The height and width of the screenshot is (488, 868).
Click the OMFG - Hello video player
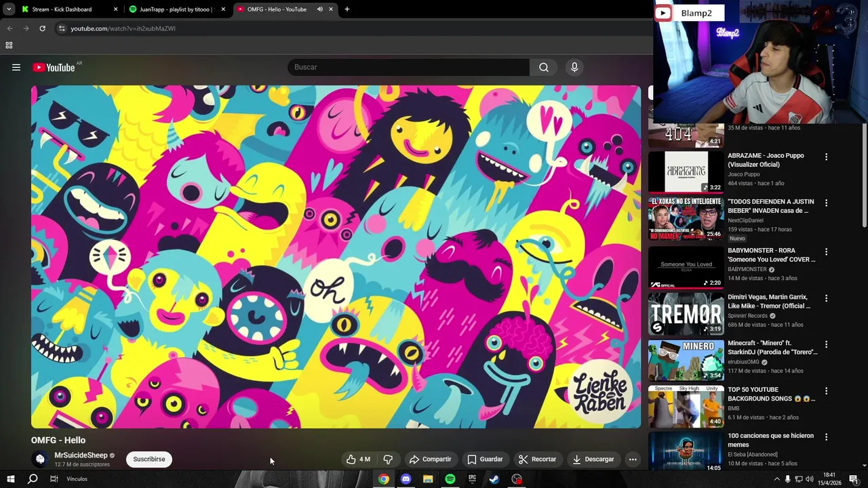[336, 257]
